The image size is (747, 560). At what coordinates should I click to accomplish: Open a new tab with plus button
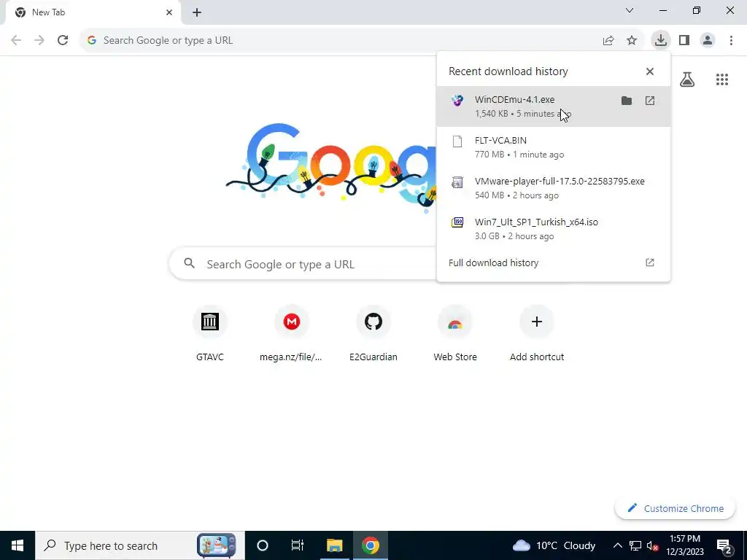197,13
